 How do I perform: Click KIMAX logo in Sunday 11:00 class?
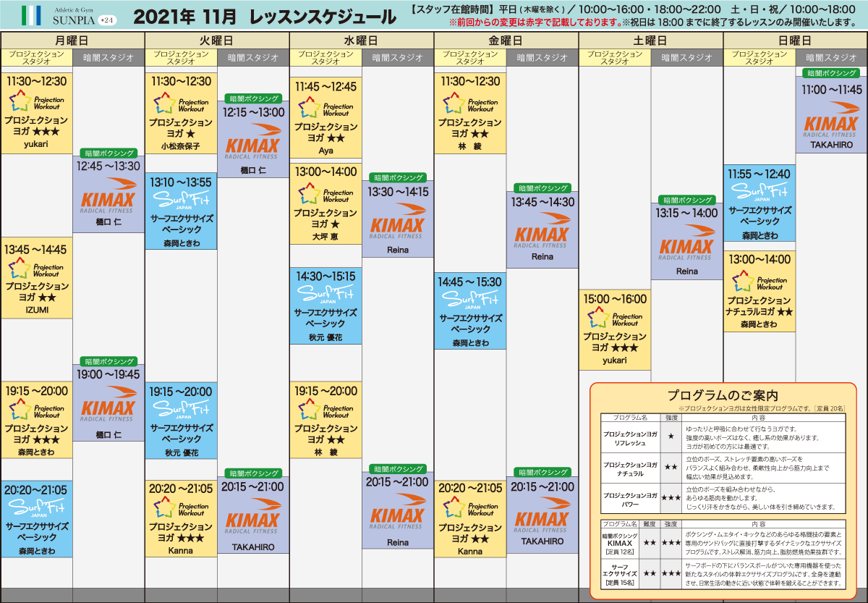[x=831, y=126]
